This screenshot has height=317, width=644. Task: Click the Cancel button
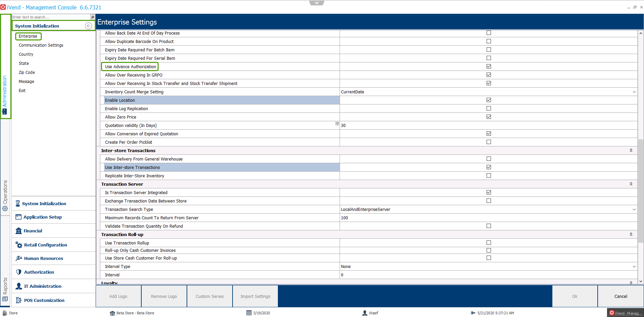tap(621, 296)
